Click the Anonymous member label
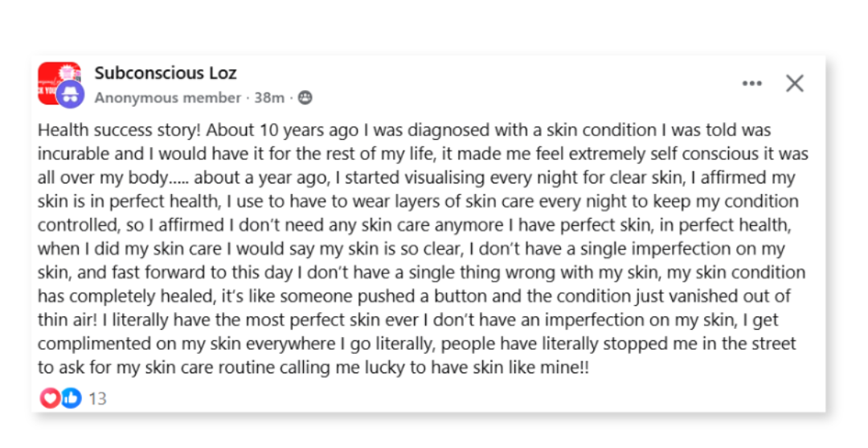 tap(167, 98)
